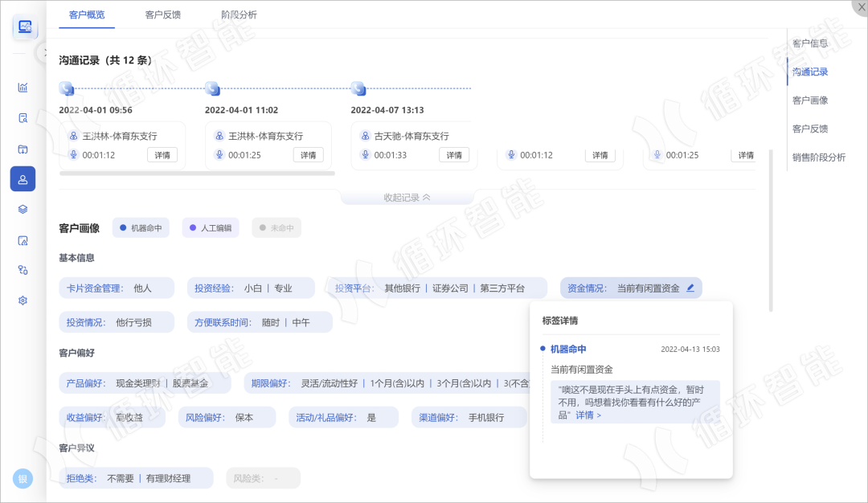Select the 风险偏好 保本 tag
Image resolution: width=868 pixels, height=503 pixels.
pyautogui.click(x=227, y=417)
